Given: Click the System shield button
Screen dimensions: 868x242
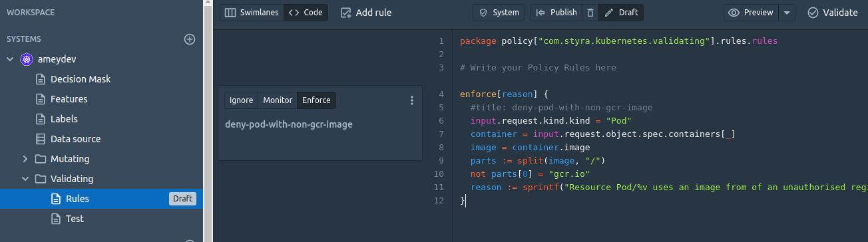Looking at the screenshot, I should pos(499,13).
